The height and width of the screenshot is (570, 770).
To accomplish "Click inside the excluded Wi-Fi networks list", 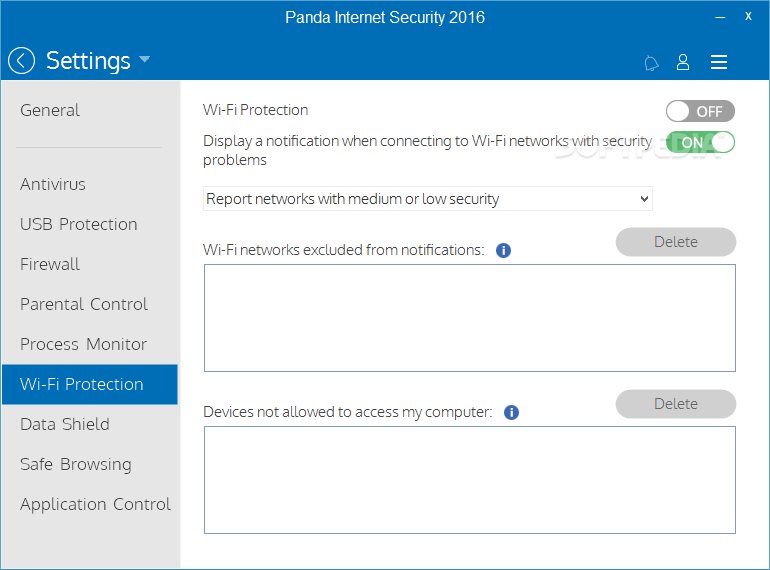I will 470,318.
